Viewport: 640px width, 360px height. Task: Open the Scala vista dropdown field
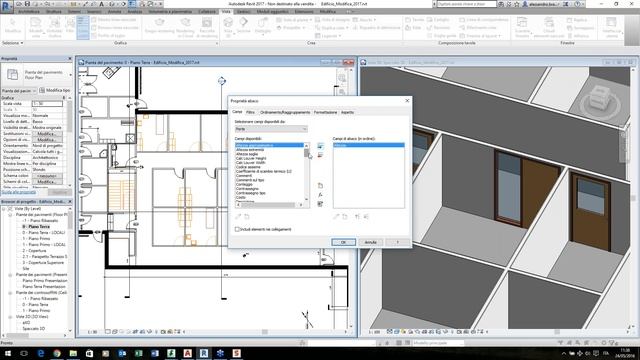point(47,104)
